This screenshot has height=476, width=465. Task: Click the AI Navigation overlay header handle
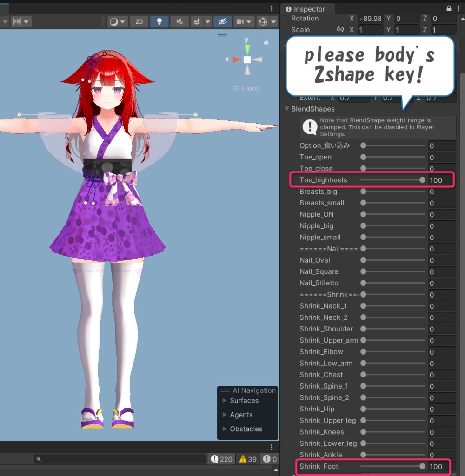[225, 390]
